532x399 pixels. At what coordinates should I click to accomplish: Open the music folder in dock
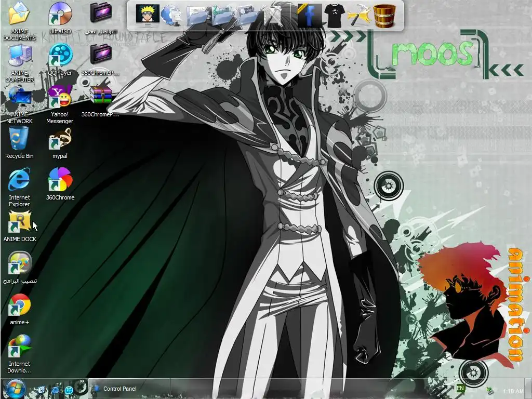[x=222, y=16]
